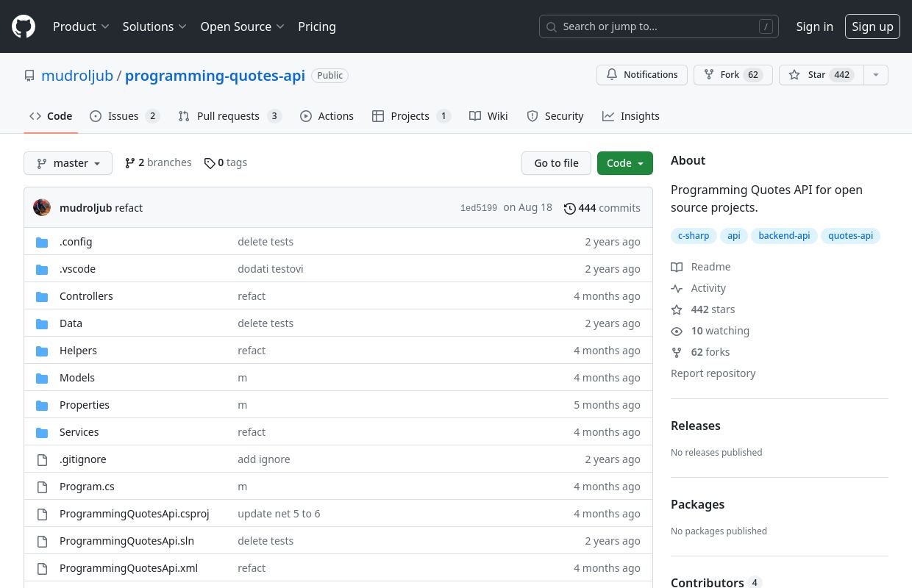Expand the Product menu

pos(81,26)
